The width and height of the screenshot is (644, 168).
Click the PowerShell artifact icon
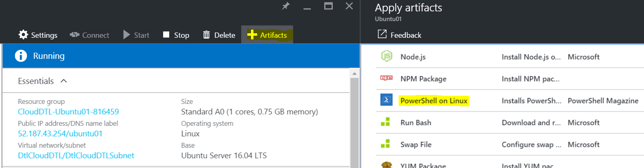tap(386, 100)
